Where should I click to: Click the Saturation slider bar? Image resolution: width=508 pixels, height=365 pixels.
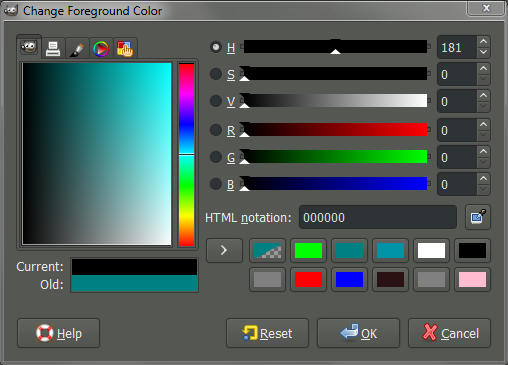(x=335, y=74)
